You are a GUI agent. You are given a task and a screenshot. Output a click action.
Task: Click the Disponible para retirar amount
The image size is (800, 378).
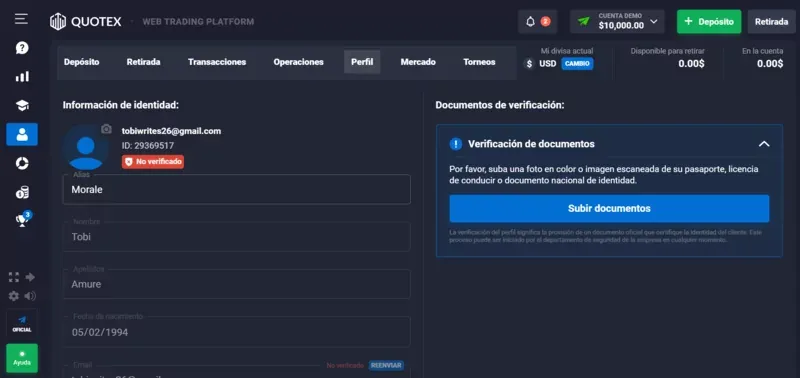click(691, 64)
